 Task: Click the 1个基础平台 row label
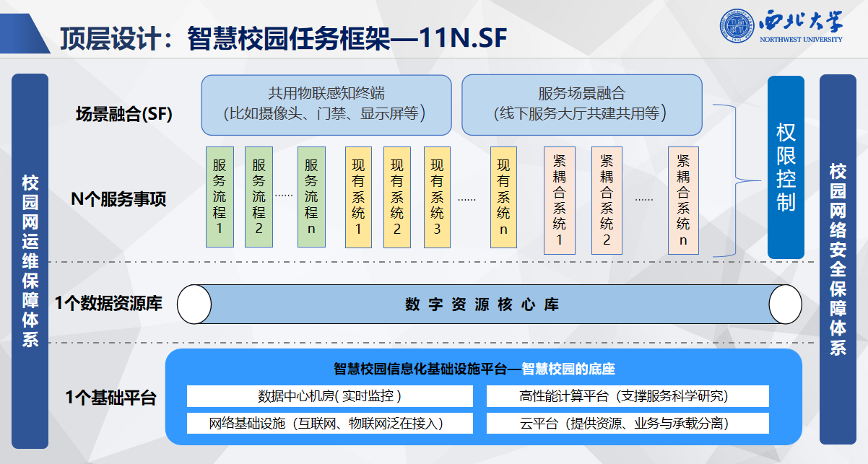tap(110, 397)
